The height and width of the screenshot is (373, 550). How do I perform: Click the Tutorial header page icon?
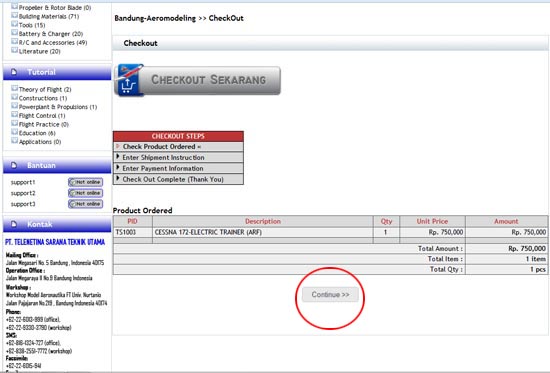[x=14, y=72]
